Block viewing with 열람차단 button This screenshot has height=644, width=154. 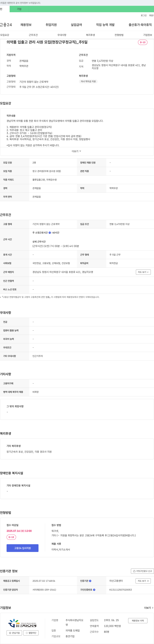click(x=31, y=633)
